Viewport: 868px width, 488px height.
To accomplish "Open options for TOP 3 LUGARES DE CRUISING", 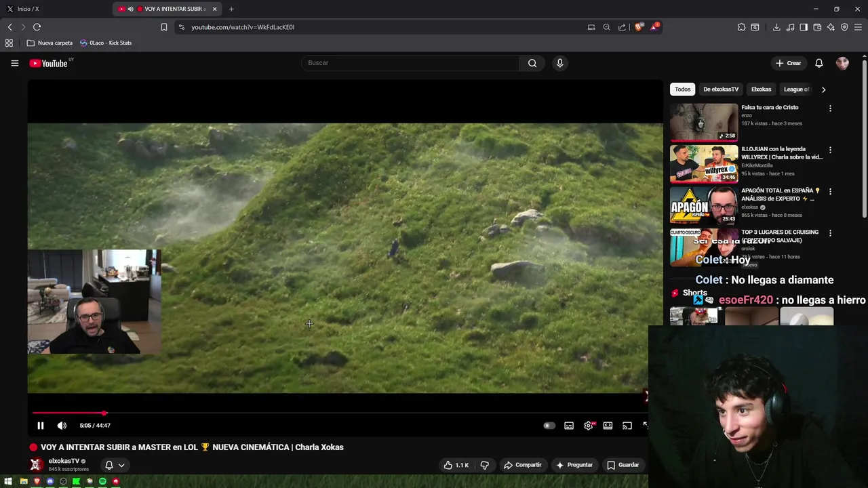I will pos(830,233).
